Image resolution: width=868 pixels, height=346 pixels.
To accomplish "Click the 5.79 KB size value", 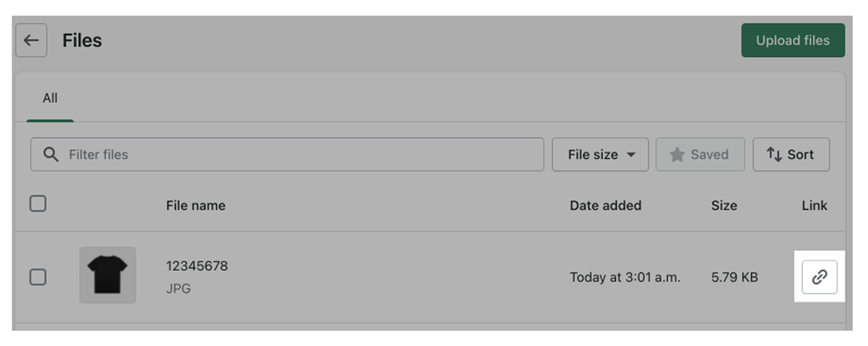I will pyautogui.click(x=734, y=277).
